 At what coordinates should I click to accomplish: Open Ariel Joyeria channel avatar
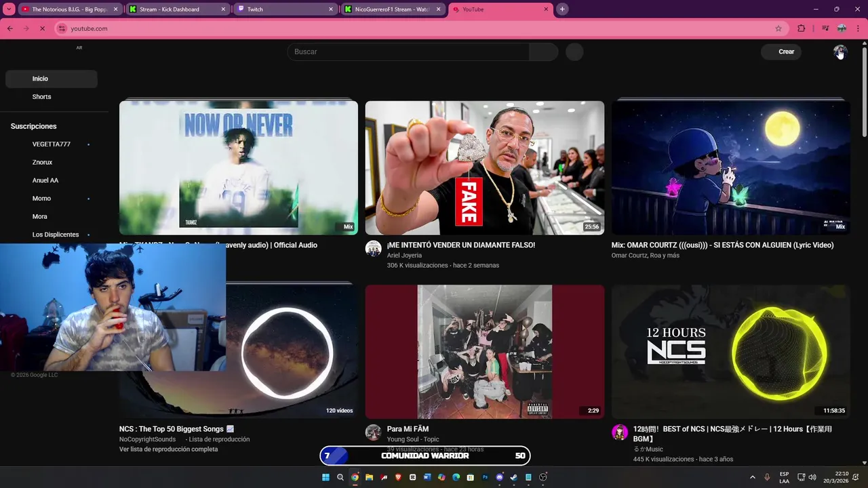point(373,248)
